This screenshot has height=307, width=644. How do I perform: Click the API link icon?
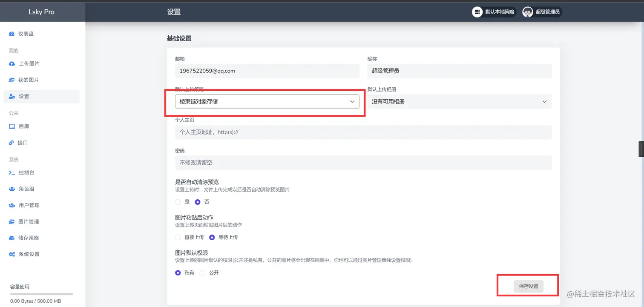12,143
